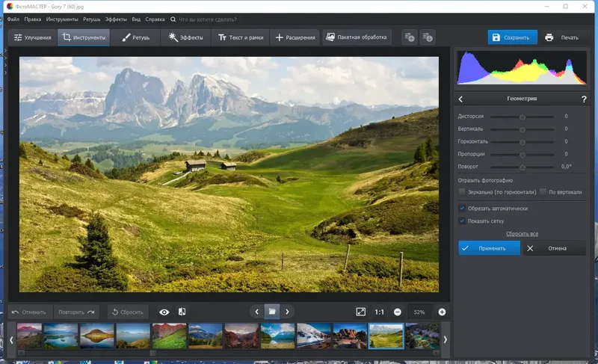598x364 pixels.
Task: Zoom out with minus icon
Action: (x=398, y=312)
